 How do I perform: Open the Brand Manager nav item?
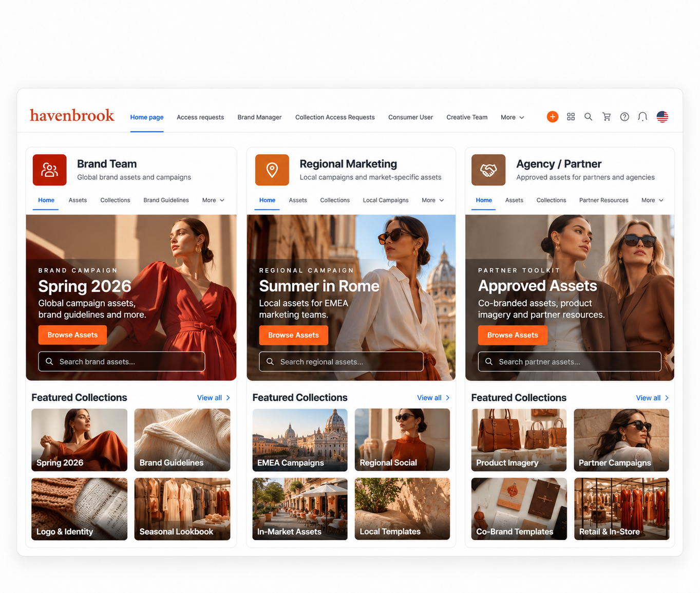[259, 117]
